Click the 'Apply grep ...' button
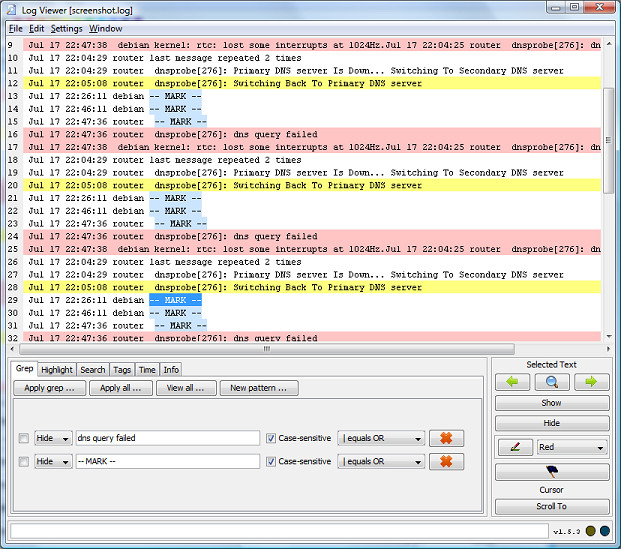 [50, 388]
